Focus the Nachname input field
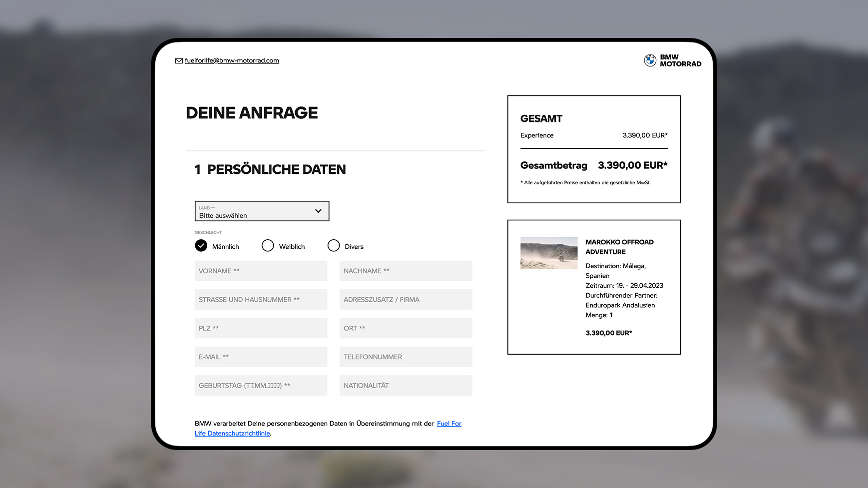 [406, 271]
